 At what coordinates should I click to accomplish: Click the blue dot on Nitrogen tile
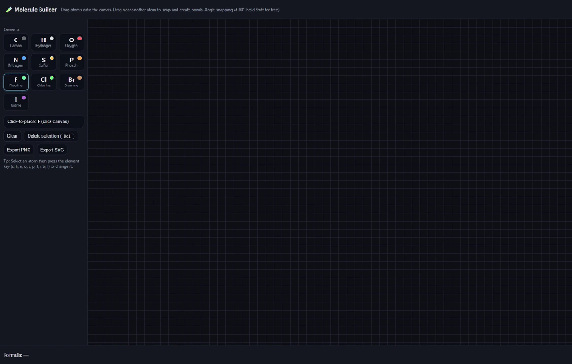[24, 58]
